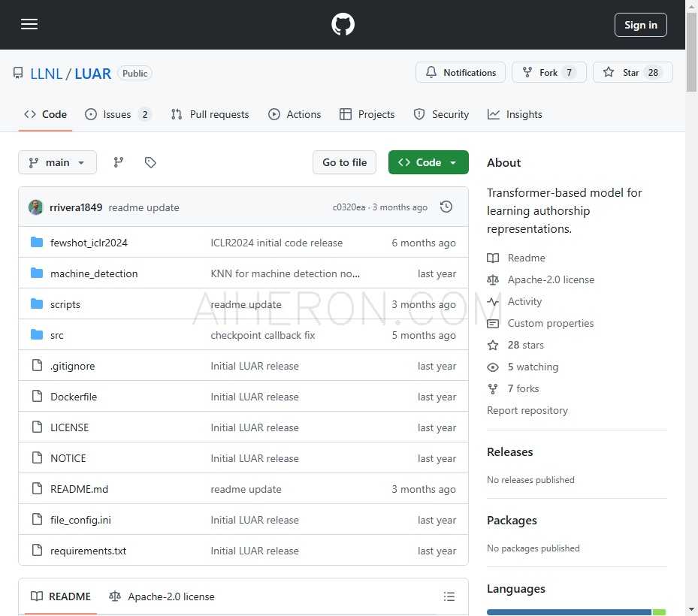Click the Go to file button
The width and height of the screenshot is (698, 616).
tap(345, 162)
